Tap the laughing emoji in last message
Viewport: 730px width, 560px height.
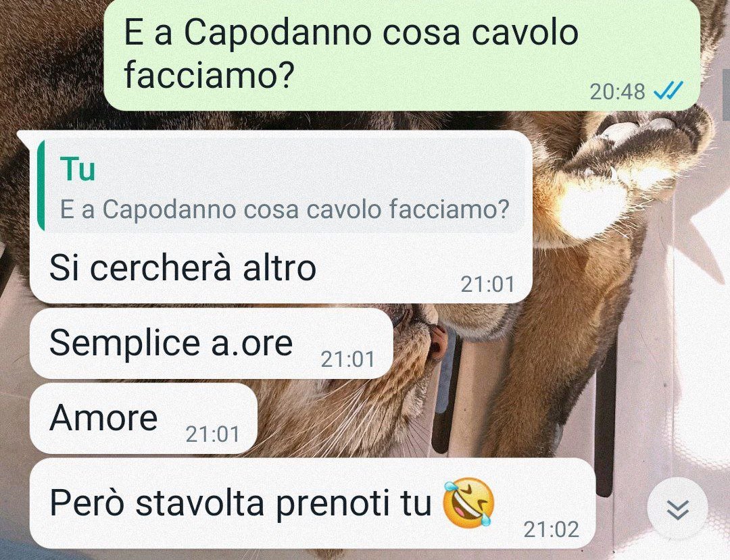468,503
